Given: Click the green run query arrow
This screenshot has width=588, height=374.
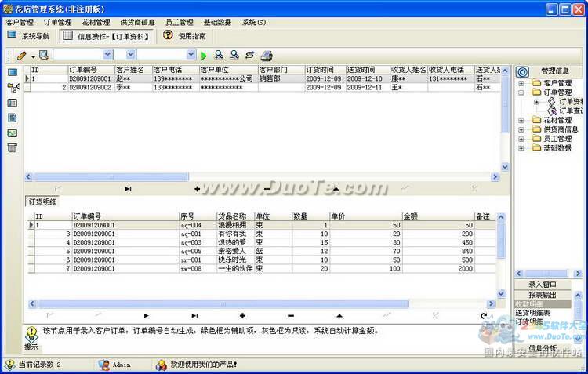Looking at the screenshot, I should click(x=204, y=56).
